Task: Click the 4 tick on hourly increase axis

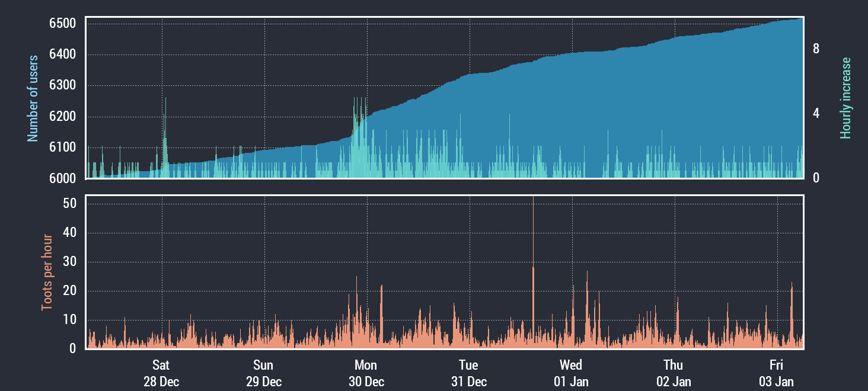Action: [816, 114]
